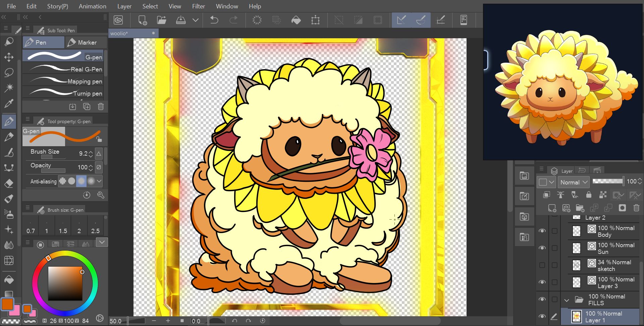
Task: Open the layer palette color dropdown
Action: point(546,182)
